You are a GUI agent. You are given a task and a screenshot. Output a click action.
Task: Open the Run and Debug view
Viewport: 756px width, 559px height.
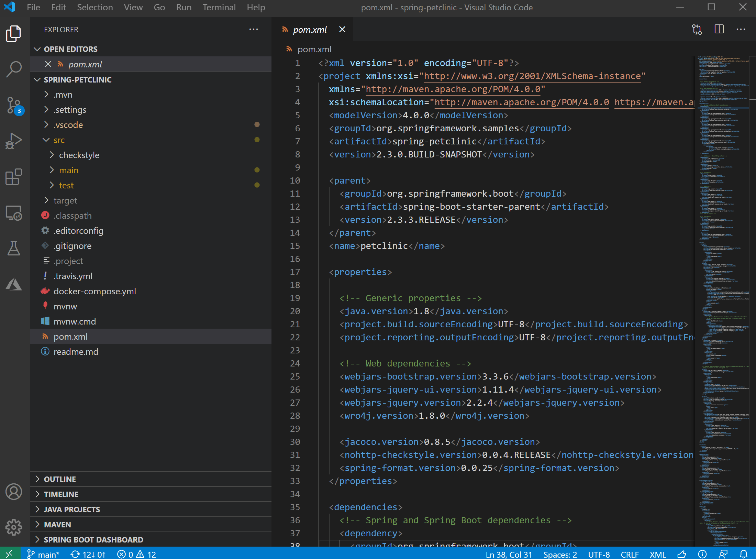[14, 141]
